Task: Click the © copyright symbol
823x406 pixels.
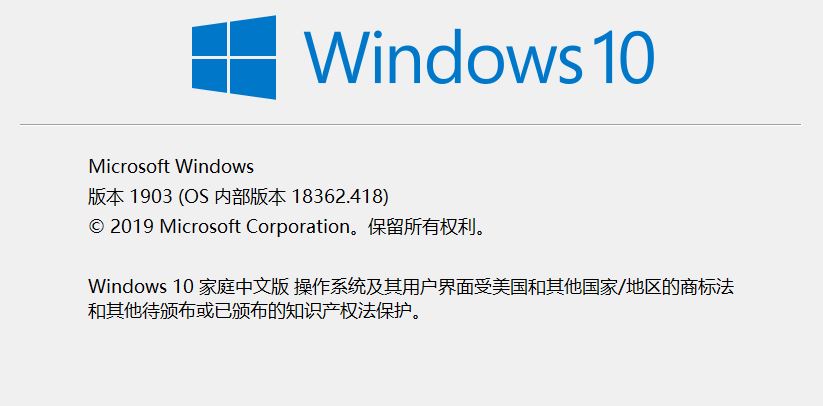Action: (x=97, y=227)
